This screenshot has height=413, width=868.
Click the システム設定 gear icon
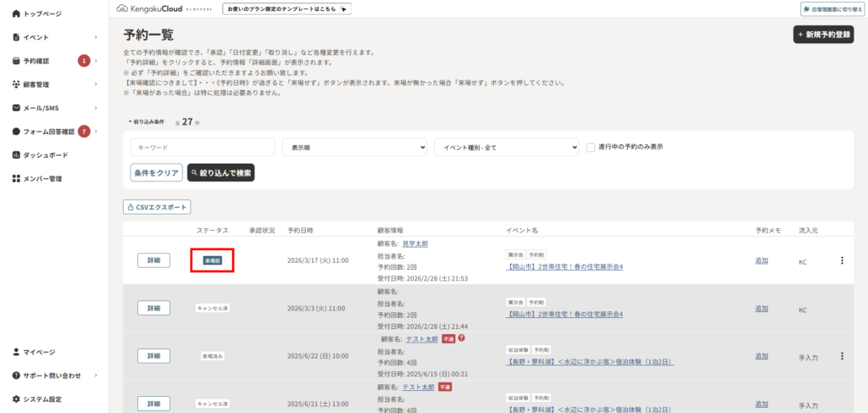tap(16, 399)
